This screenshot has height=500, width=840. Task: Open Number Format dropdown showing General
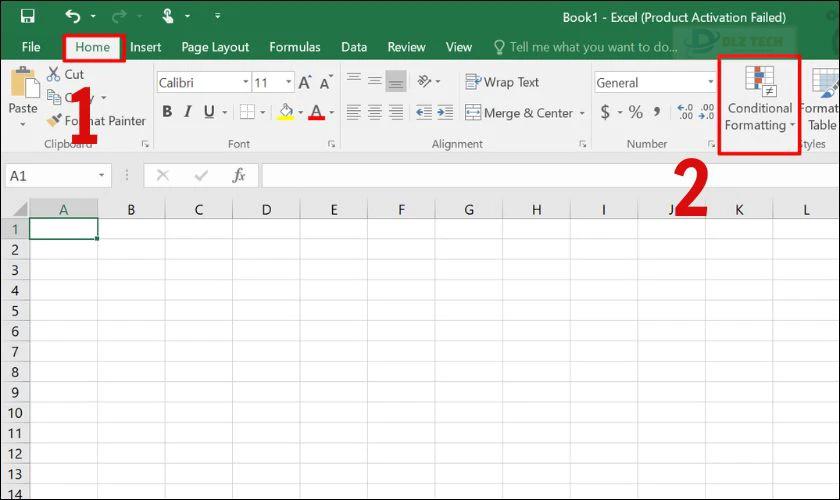point(656,83)
